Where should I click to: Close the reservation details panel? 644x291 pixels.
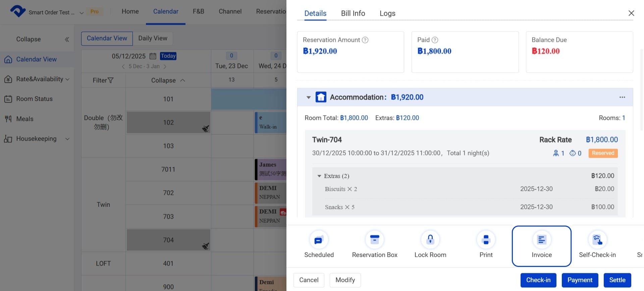(631, 13)
